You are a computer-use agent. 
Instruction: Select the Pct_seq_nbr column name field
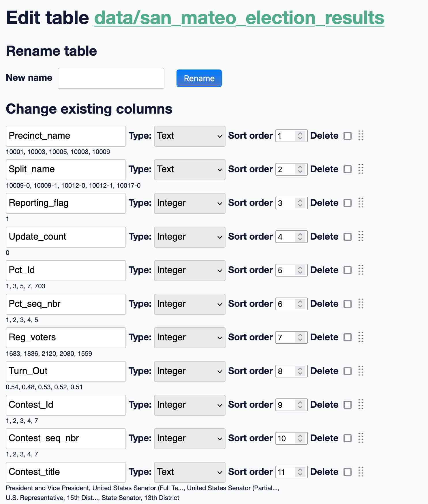pos(66,304)
